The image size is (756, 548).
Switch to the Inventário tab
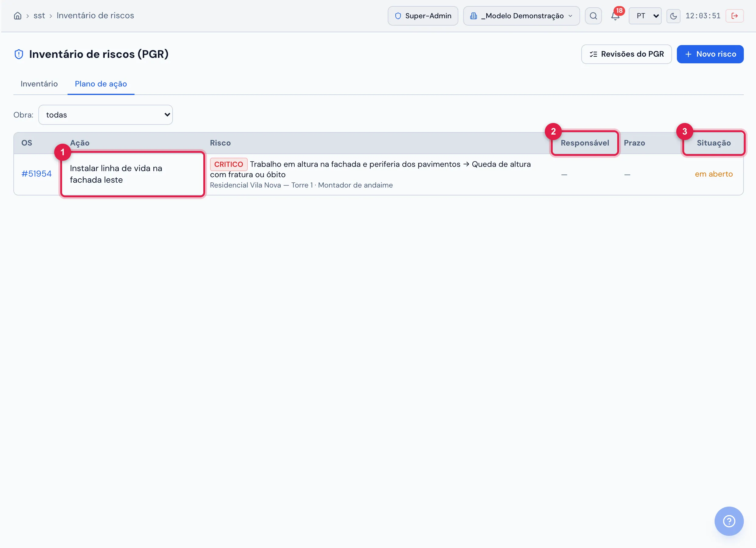pyautogui.click(x=39, y=84)
